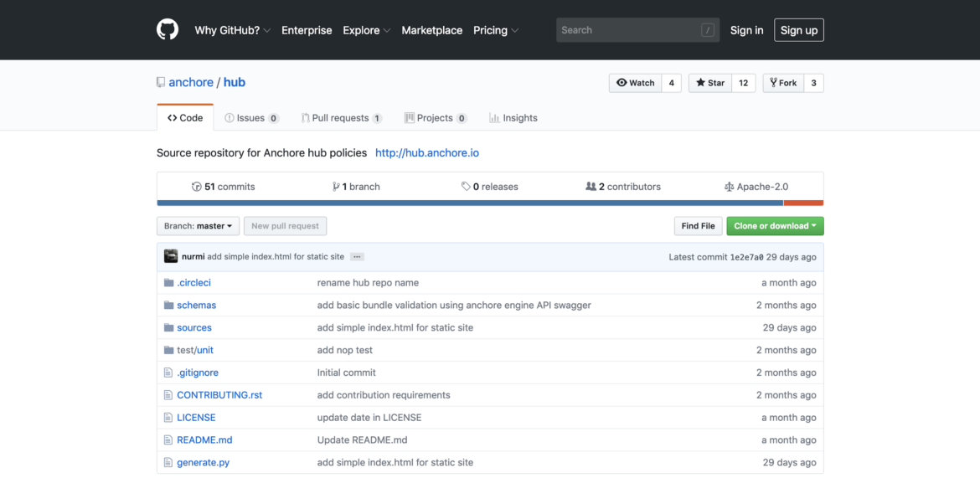Screen dimensions: 980x478
Task: Click the Find File button
Action: tap(698, 226)
